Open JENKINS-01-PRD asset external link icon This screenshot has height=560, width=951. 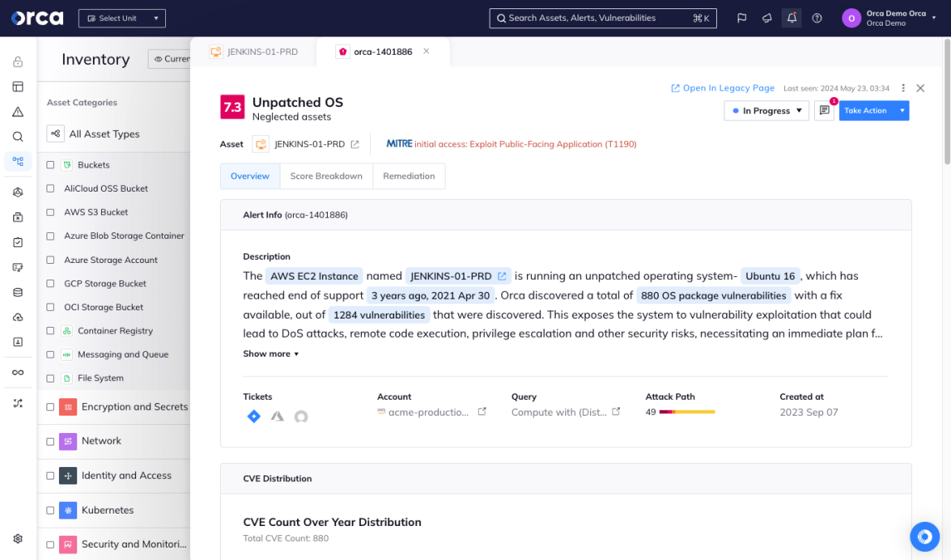355,144
